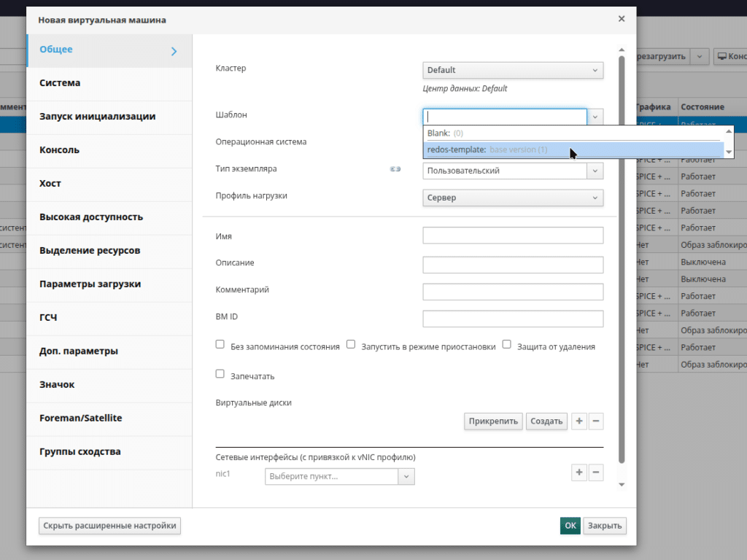Screen dimensions: 747x560
Task: Open nic1 Выберите пункт dropdown
Action: click(x=339, y=476)
